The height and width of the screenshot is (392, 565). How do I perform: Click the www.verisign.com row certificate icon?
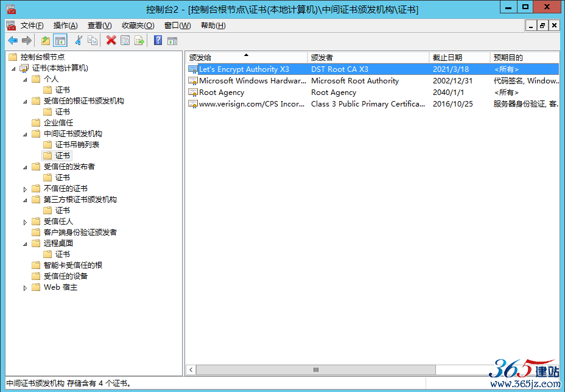(193, 103)
